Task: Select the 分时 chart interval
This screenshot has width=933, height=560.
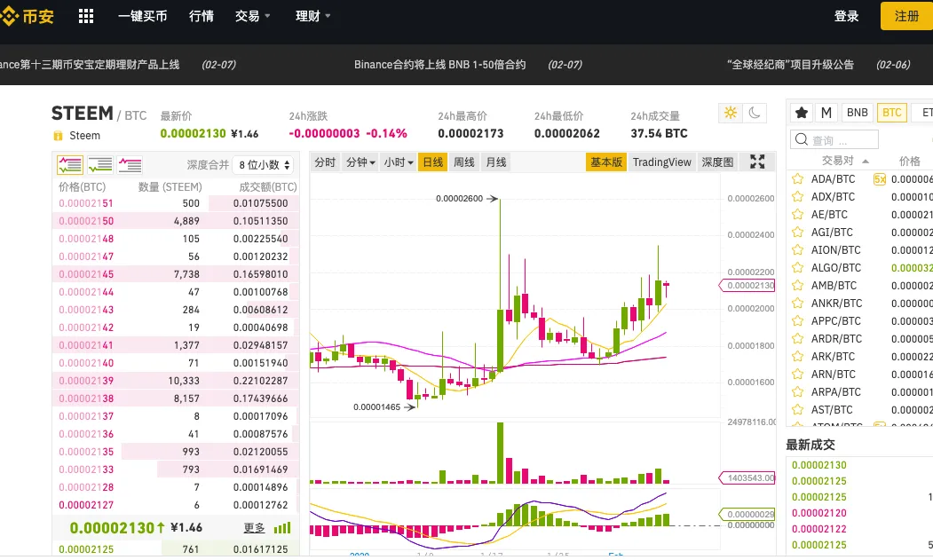Action: coord(325,162)
